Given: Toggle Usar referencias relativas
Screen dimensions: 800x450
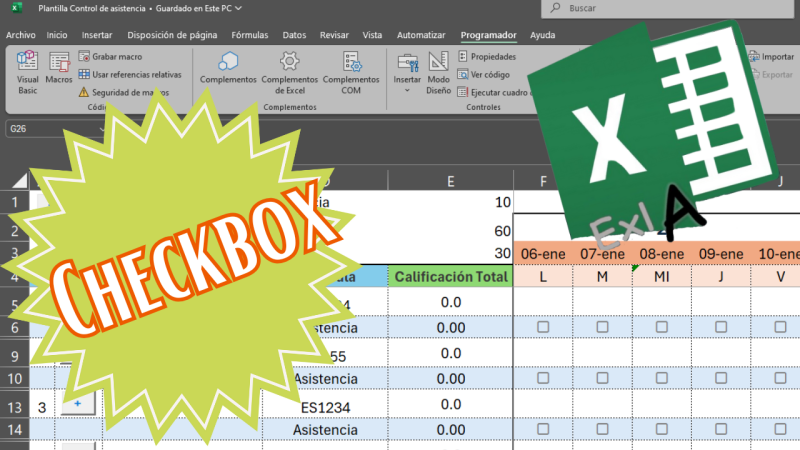Looking at the screenshot, I should click(x=130, y=74).
